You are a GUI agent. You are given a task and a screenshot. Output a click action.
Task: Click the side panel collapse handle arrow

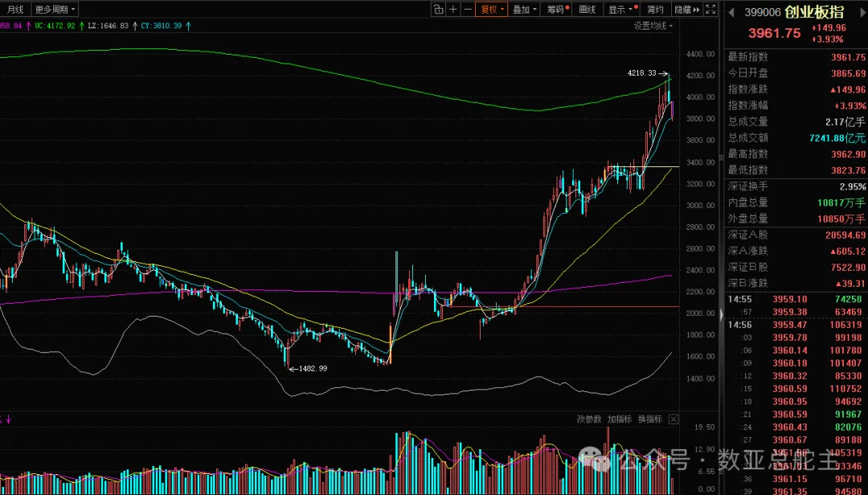(x=721, y=315)
